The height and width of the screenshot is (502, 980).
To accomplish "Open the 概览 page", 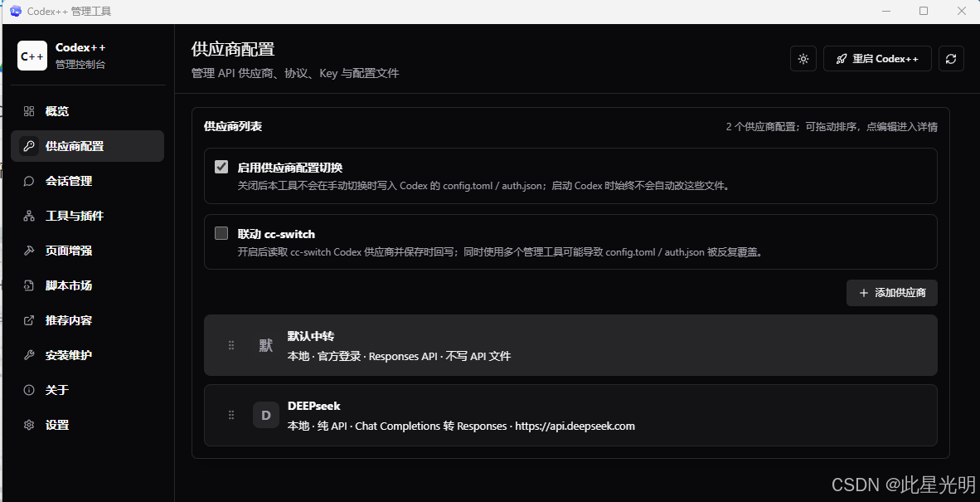I will 88,111.
